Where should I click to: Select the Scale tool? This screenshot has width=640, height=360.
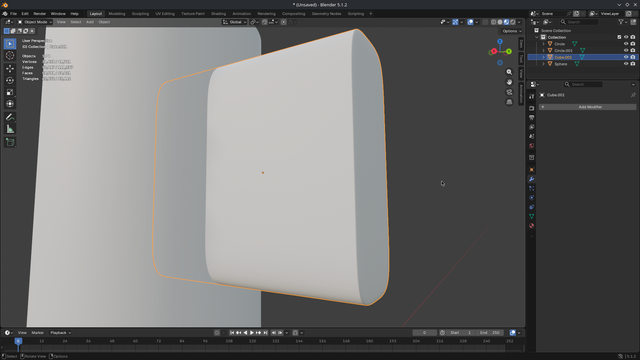point(10,92)
